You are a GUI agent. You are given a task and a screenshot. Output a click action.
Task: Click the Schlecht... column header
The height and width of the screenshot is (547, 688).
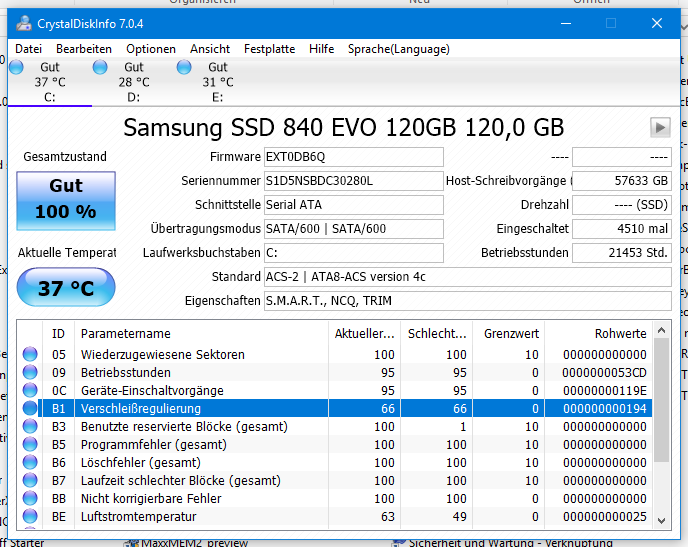tap(437, 333)
